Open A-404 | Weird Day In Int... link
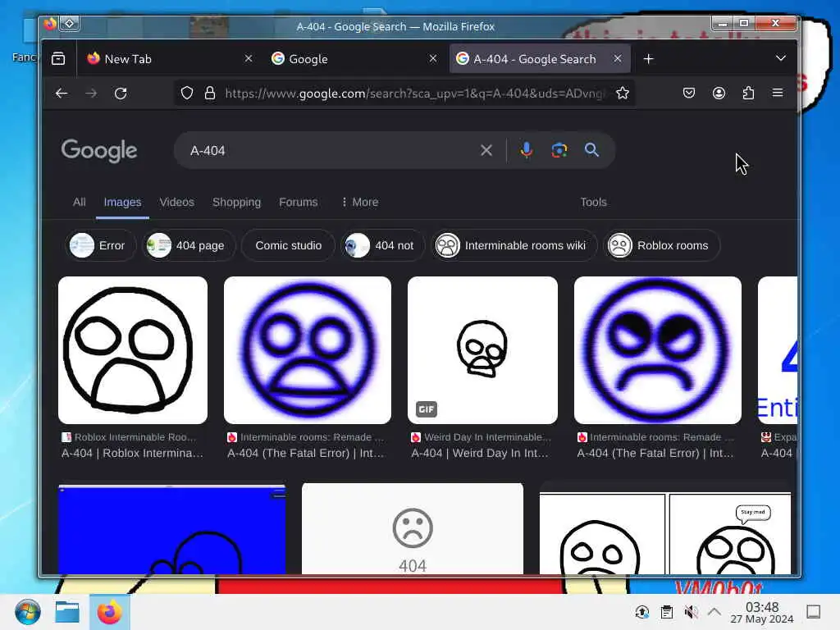Screen dimensions: 840x630 click(x=480, y=453)
